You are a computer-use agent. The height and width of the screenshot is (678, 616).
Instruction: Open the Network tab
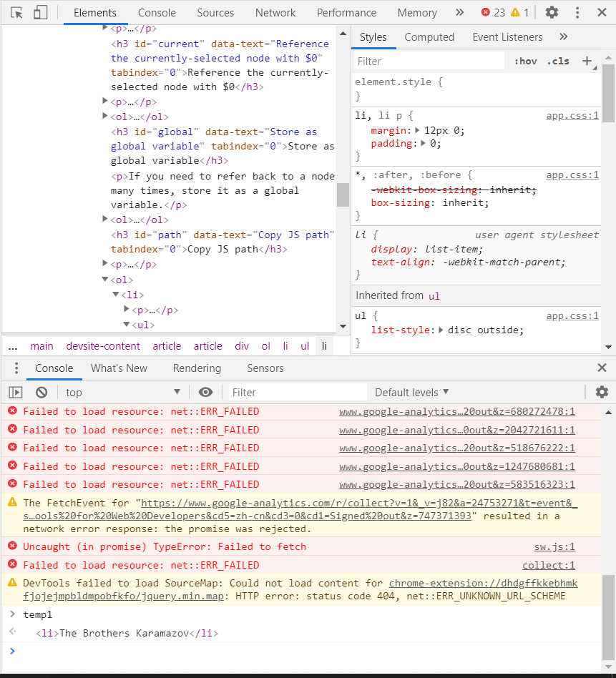[x=275, y=13]
